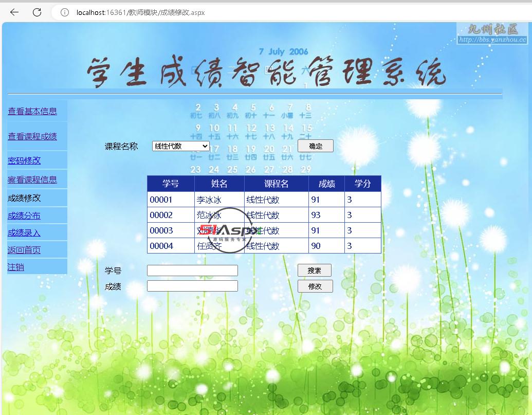Focus the 成绩 input field
This screenshot has height=415, width=532.
[x=192, y=286]
